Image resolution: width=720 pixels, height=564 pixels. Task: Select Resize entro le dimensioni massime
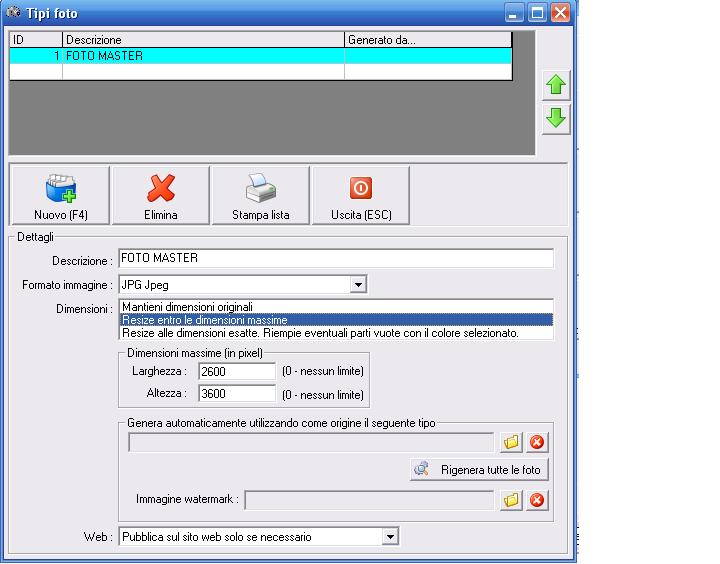pyautogui.click(x=336, y=320)
